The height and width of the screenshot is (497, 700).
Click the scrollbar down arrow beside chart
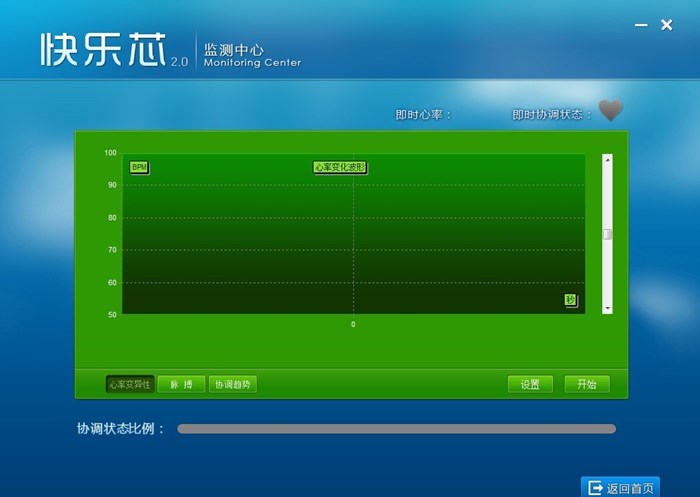pos(607,308)
